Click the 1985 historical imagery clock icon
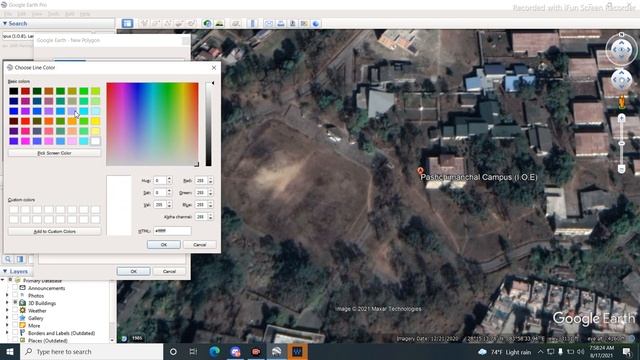640x360 pixels. (x=124, y=338)
